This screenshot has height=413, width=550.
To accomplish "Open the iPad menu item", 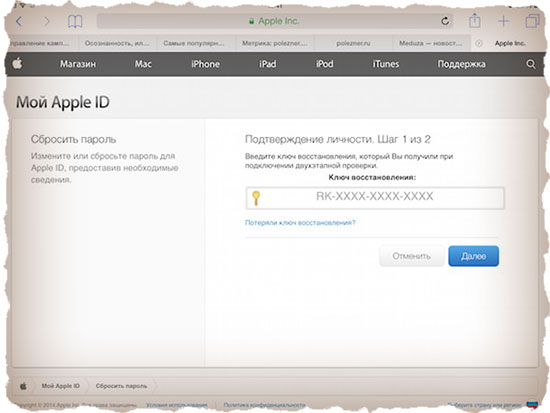I will click(268, 64).
